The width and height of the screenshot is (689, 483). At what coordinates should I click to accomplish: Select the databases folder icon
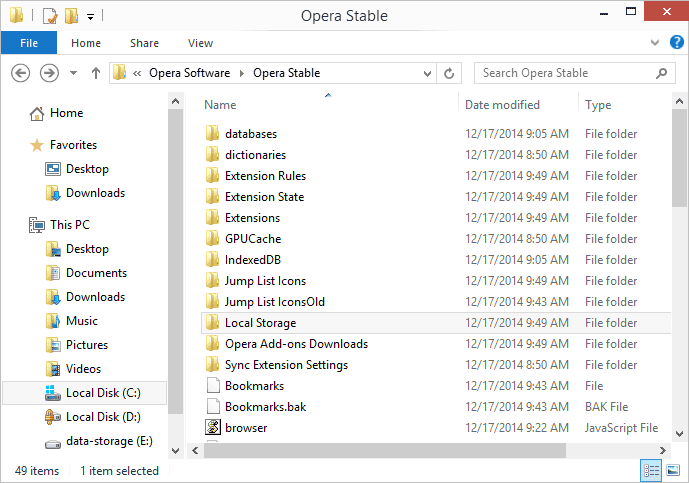coord(213,134)
